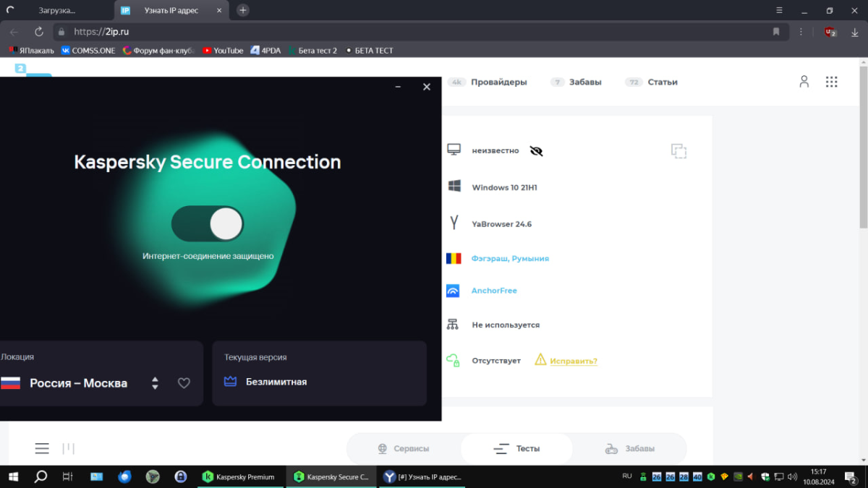Reload the page with the refresh icon
Viewport: 868px width, 488px height.
[x=39, y=32]
